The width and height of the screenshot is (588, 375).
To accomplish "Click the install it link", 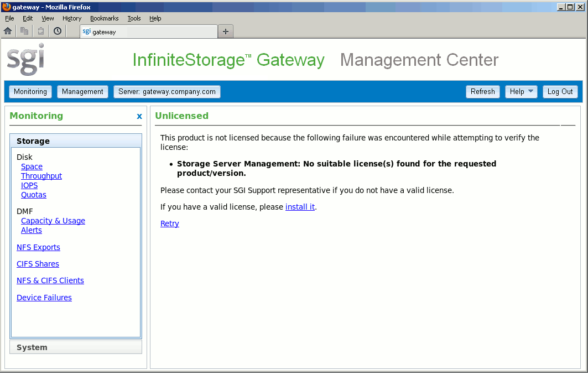I will point(300,207).
